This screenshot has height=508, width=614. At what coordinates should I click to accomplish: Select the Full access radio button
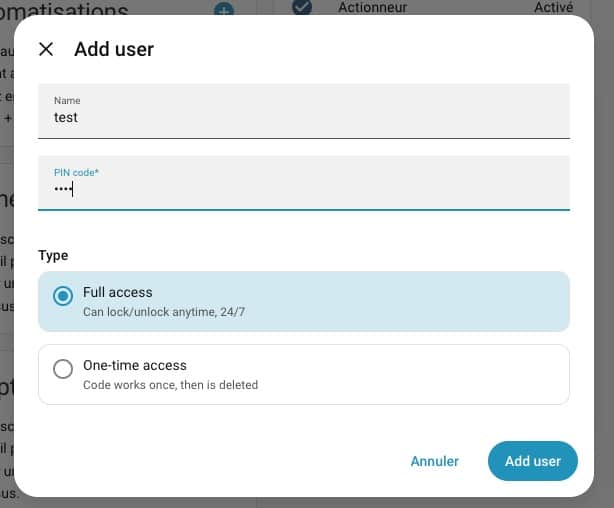pos(63,296)
